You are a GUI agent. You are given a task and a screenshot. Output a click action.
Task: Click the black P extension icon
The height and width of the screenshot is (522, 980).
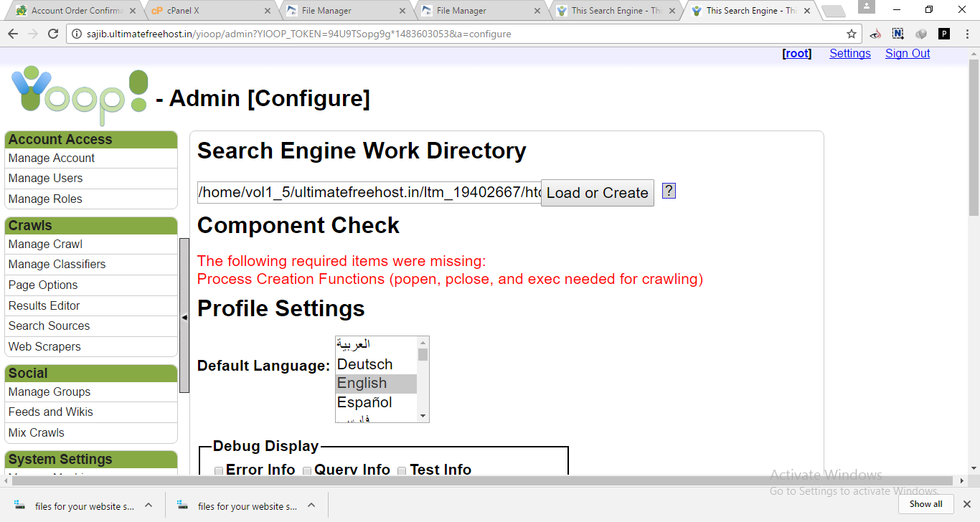[x=944, y=34]
